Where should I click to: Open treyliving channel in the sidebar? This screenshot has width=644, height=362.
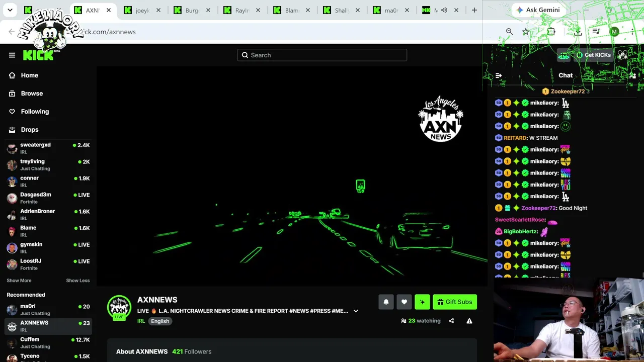(48, 164)
